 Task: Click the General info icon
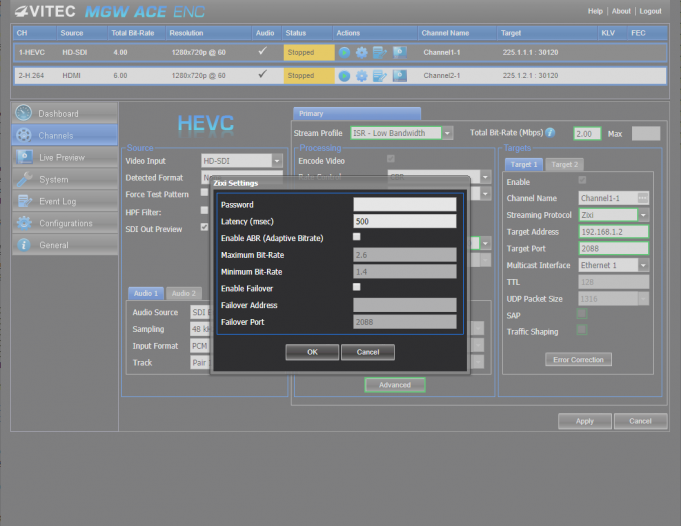tap(24, 245)
